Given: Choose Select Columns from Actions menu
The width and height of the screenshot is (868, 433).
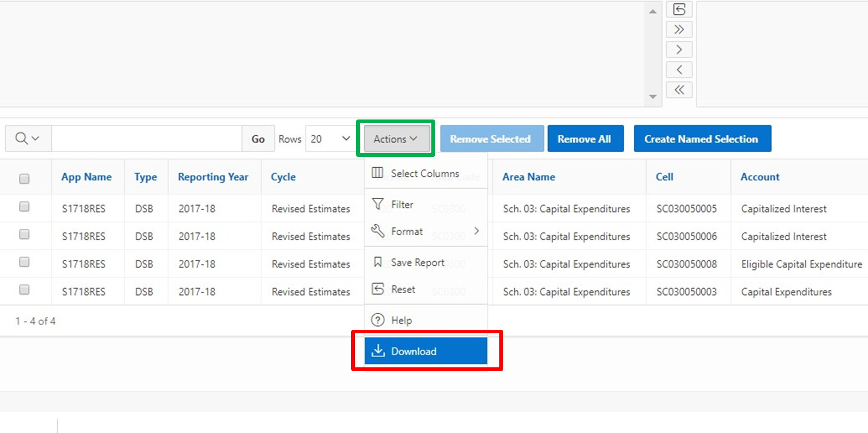Looking at the screenshot, I should (424, 173).
